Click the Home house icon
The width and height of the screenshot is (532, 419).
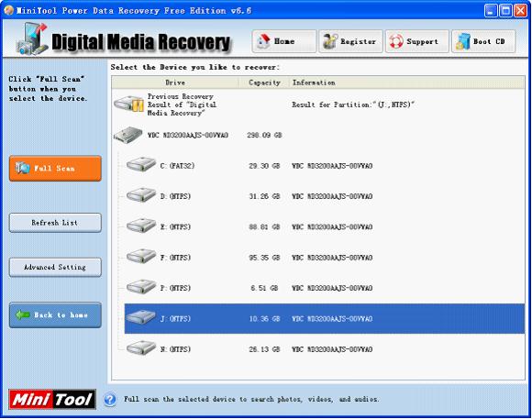pyautogui.click(x=263, y=41)
